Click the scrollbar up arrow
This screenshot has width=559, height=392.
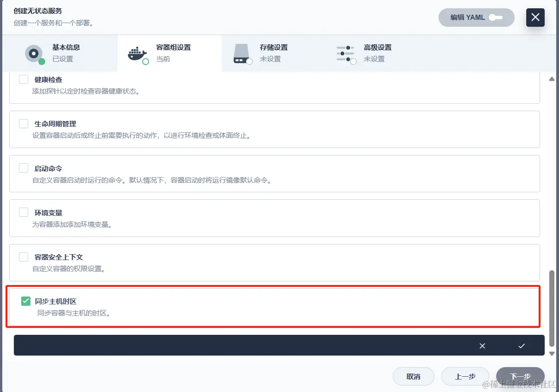coord(552,79)
